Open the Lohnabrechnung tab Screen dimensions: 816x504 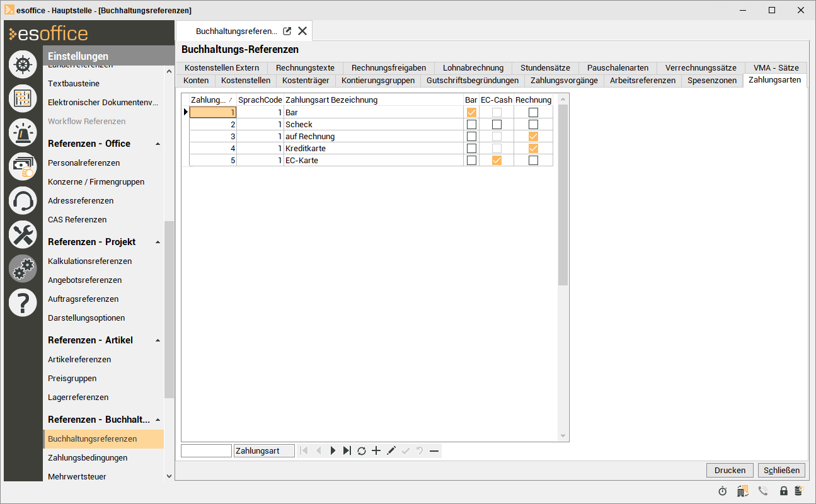point(473,68)
